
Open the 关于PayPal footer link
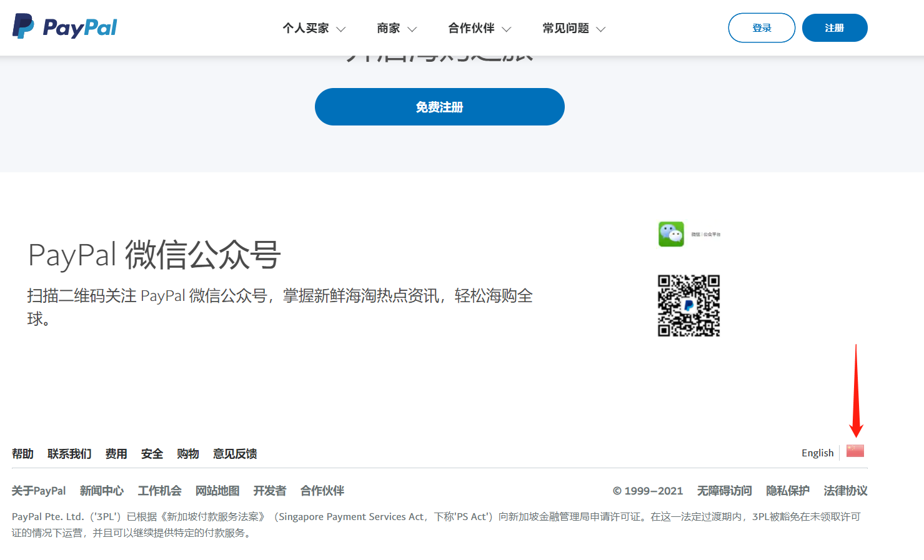[x=39, y=491]
